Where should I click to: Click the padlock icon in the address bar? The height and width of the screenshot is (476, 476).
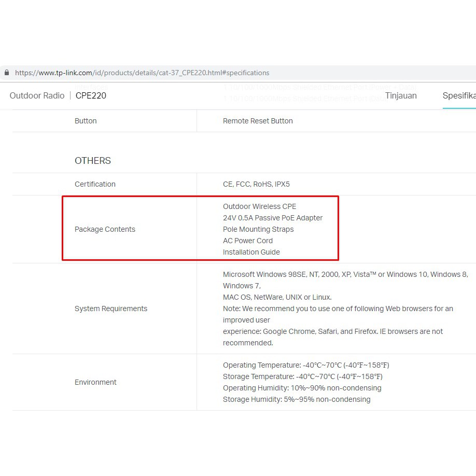(x=7, y=73)
